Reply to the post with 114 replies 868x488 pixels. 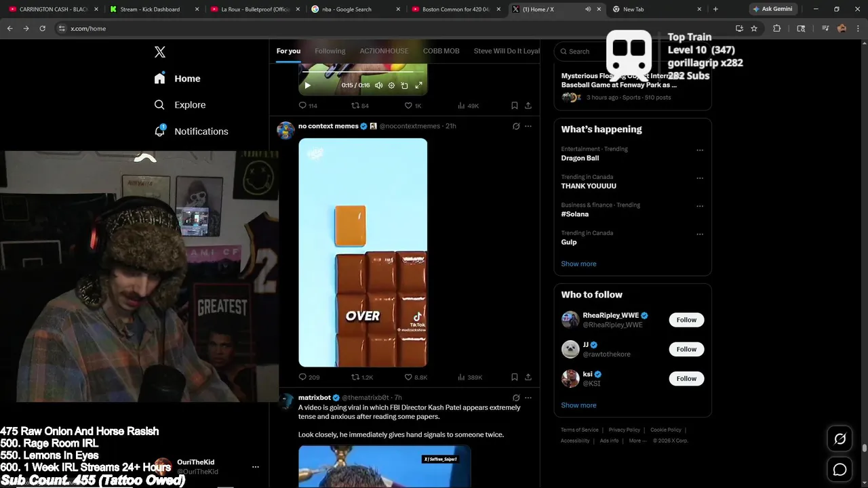pyautogui.click(x=308, y=106)
